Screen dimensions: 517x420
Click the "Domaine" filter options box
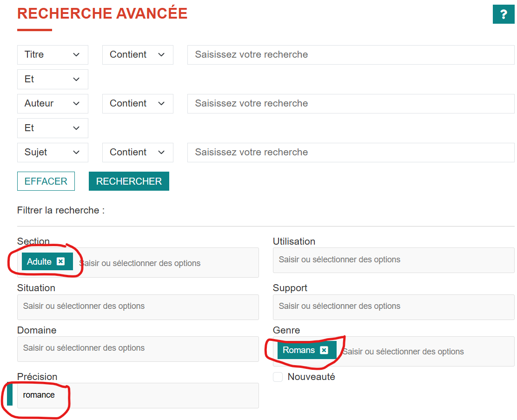(x=138, y=349)
